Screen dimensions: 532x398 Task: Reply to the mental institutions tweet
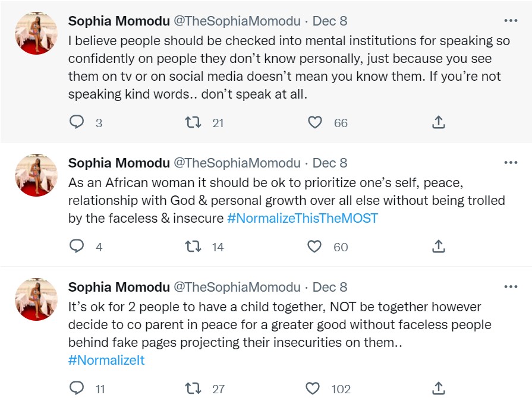[77, 122]
